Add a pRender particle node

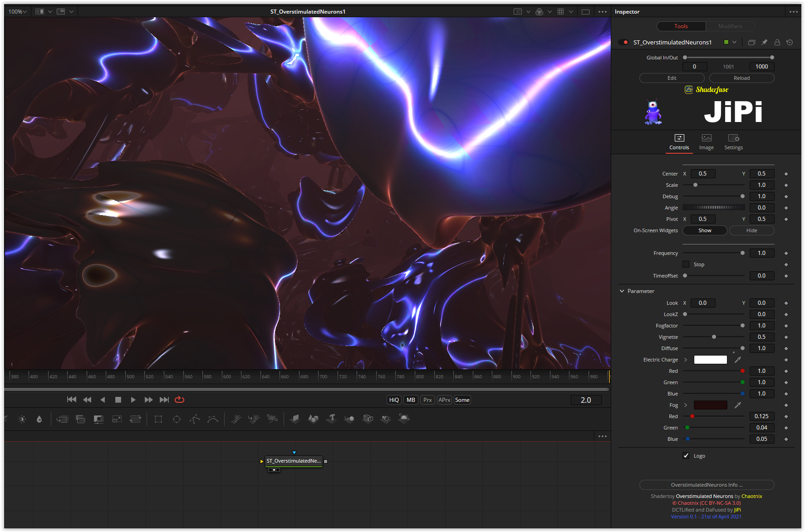pos(272,419)
